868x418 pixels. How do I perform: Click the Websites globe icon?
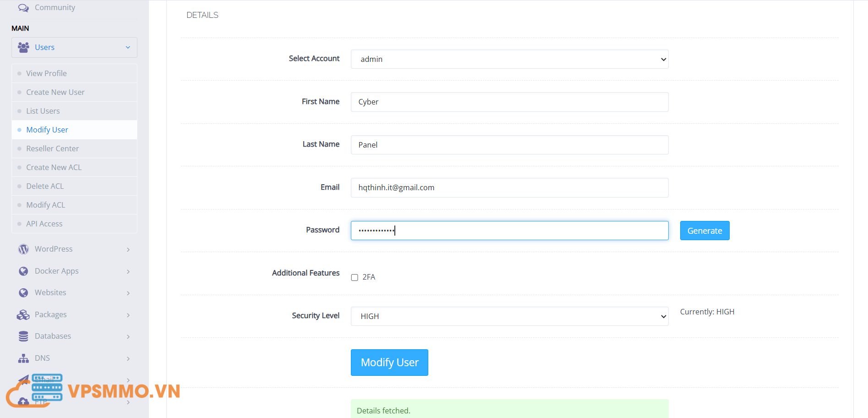coord(23,292)
